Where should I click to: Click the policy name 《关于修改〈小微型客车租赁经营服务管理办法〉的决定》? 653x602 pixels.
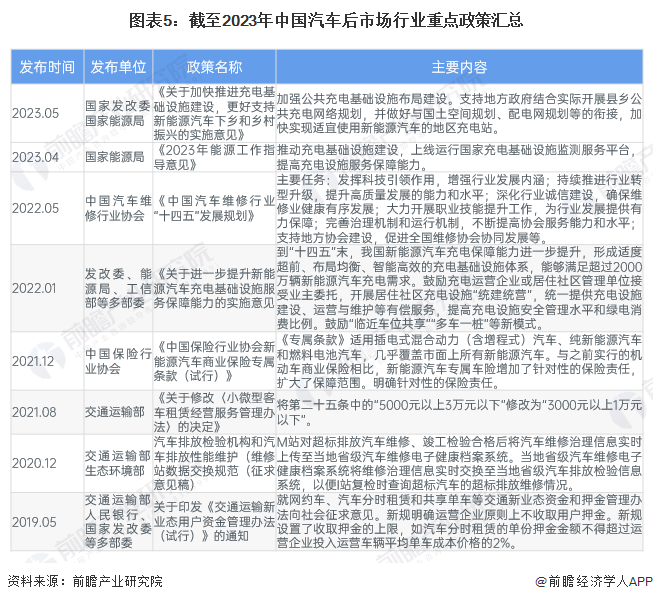click(x=214, y=412)
